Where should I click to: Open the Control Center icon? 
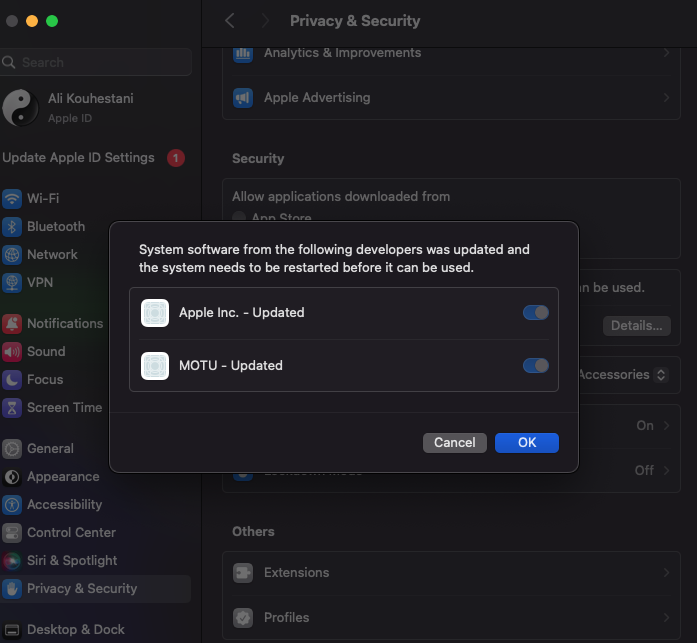point(12,533)
